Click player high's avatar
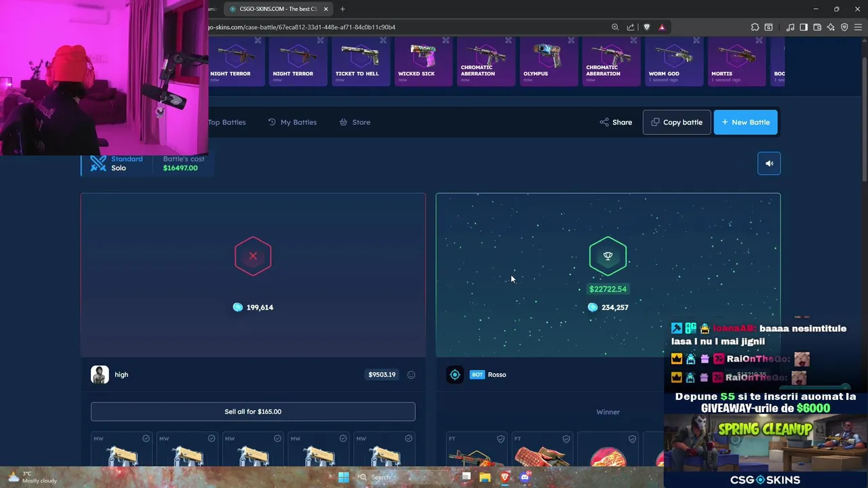This screenshot has height=488, width=868. click(100, 375)
